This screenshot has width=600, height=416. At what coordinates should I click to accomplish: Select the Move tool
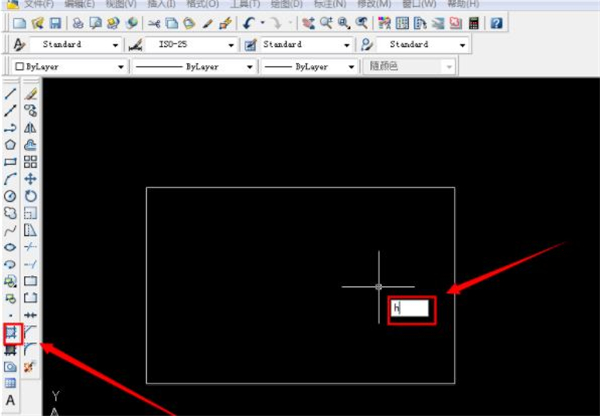point(30,179)
